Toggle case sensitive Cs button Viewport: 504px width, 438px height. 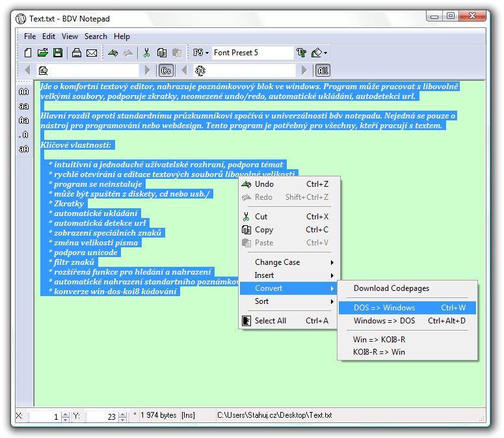[x=166, y=70]
